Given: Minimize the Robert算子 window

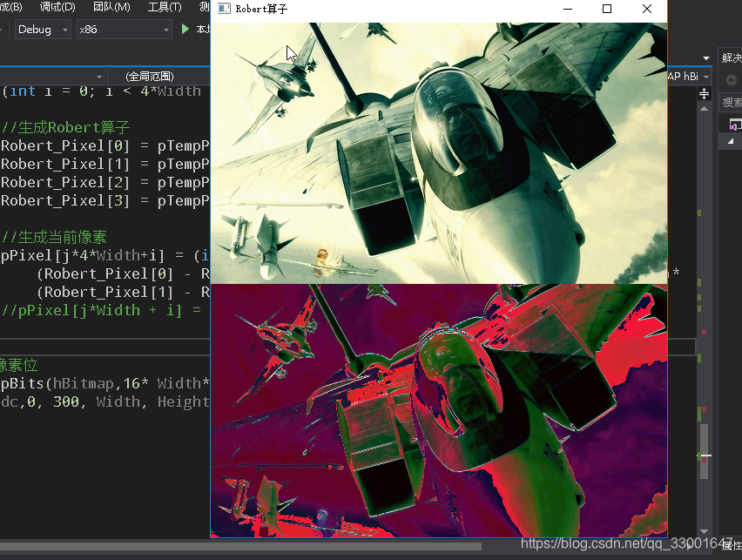Looking at the screenshot, I should pos(568,9).
